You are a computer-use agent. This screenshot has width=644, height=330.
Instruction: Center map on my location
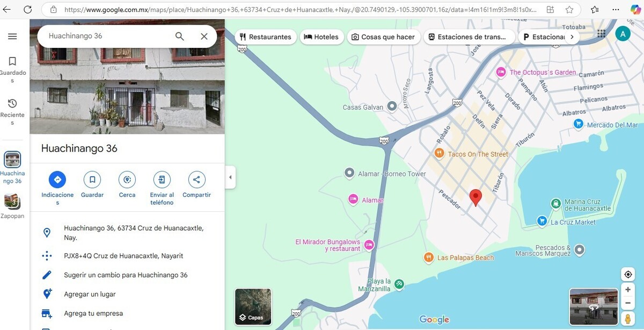(628, 275)
